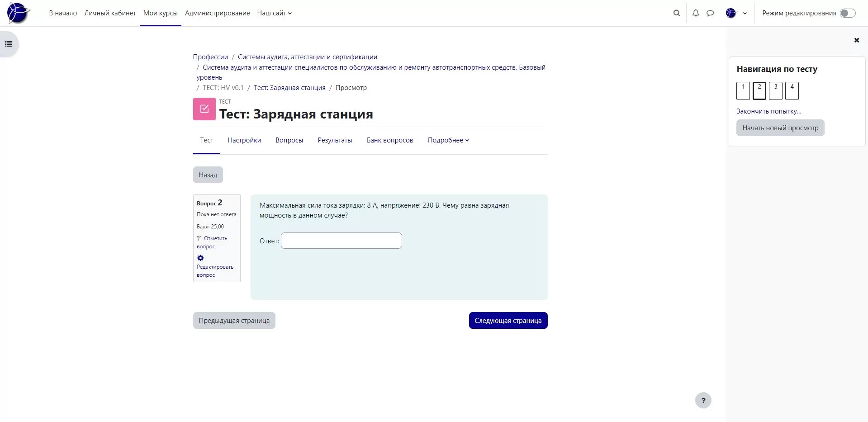
Task: Close the quiz navigation block drawer
Action: point(856,40)
